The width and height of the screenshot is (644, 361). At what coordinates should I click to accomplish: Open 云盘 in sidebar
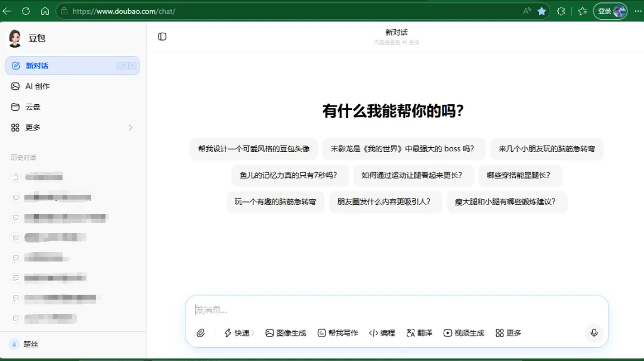coord(73,107)
